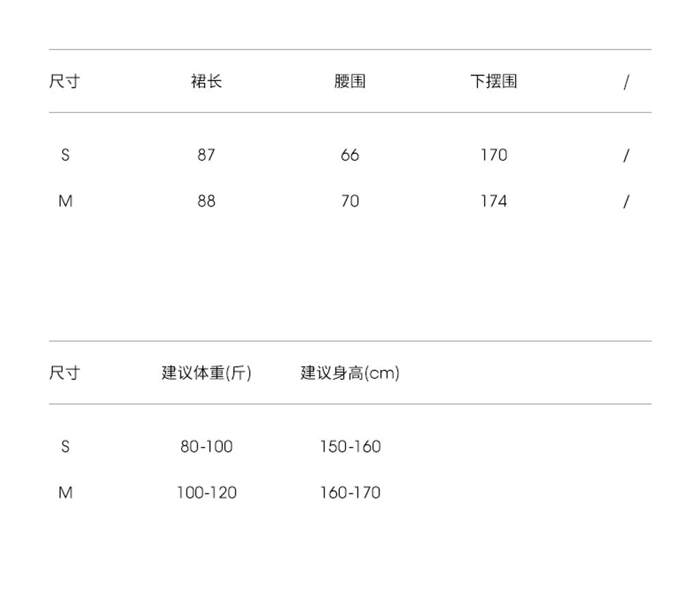The height and width of the screenshot is (601, 700).
Task: Select the M label beside 100-120
Action: tap(65, 492)
